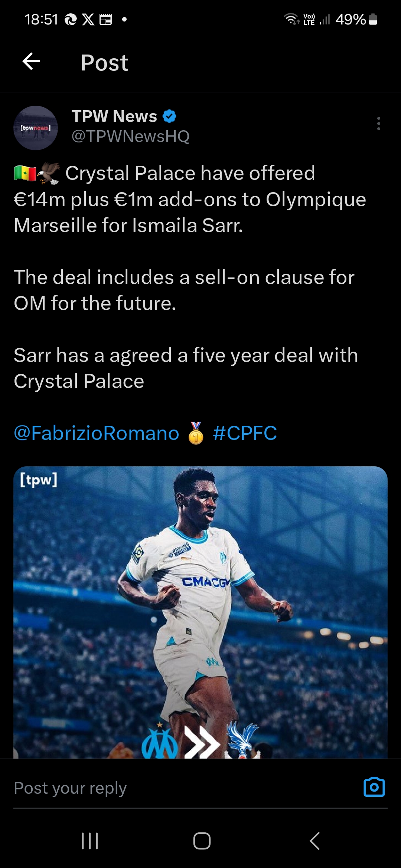The height and width of the screenshot is (868, 401).
Task: Tap the blue verified badge
Action: tap(170, 116)
